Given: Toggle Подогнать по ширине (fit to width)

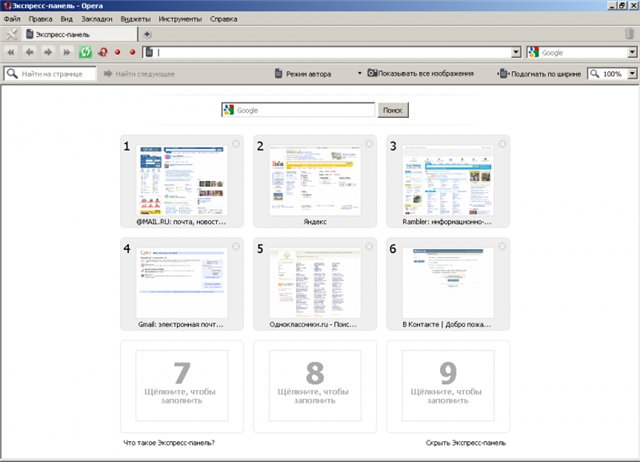Looking at the screenshot, I should click(540, 74).
